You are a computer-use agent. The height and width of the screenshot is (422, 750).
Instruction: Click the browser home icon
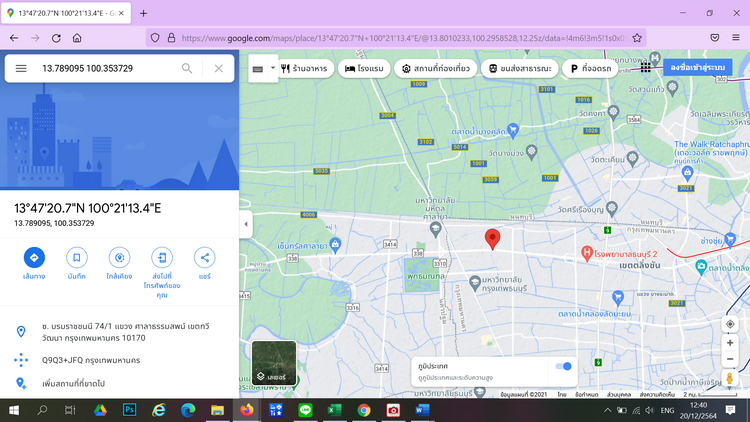click(77, 38)
